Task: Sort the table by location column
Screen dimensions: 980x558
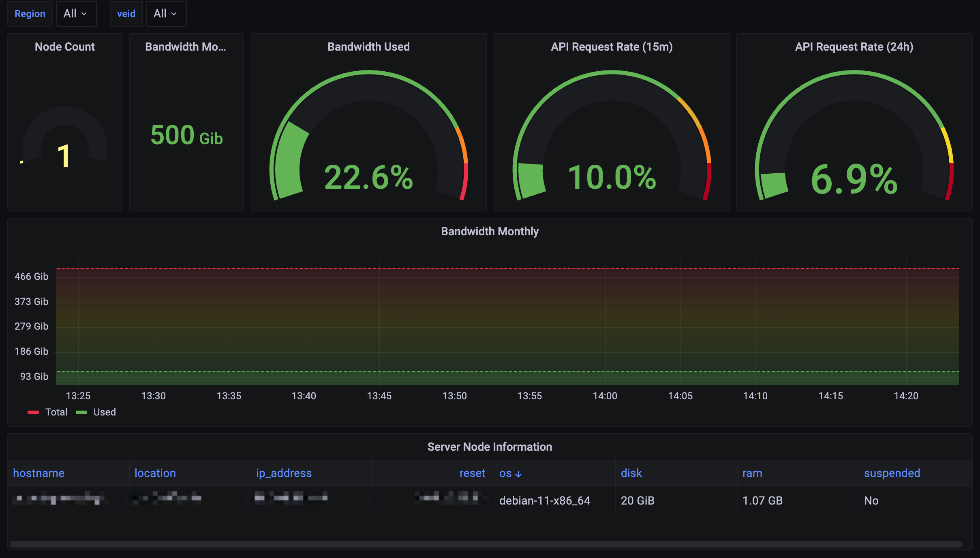Action: pyautogui.click(x=155, y=473)
